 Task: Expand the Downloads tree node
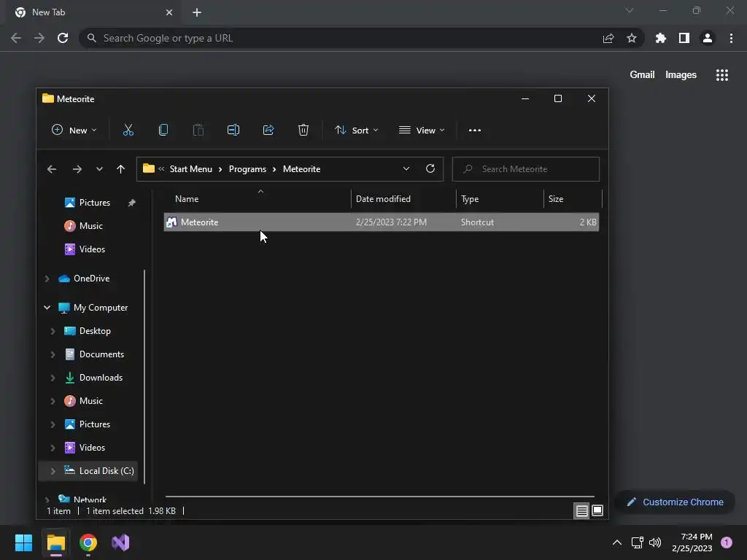(53, 378)
